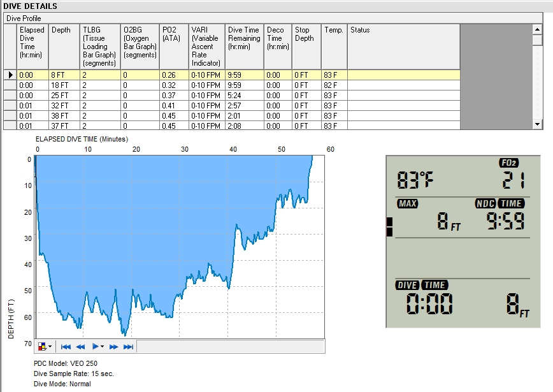Click the 83°F temperature on the display
553x392 pixels.
pos(415,180)
